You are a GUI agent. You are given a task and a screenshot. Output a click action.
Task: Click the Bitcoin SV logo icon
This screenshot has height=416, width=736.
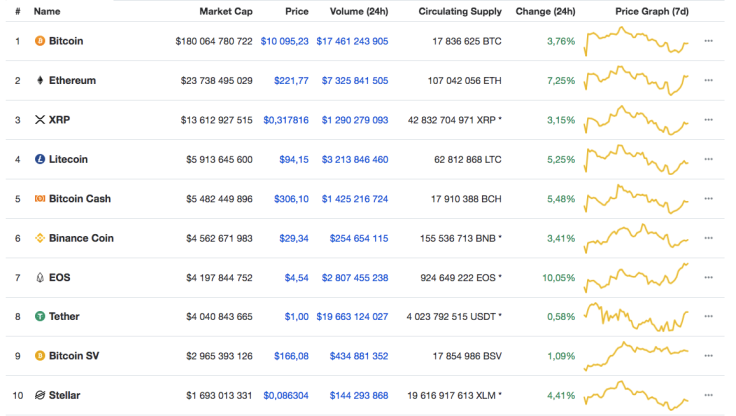[x=40, y=356]
